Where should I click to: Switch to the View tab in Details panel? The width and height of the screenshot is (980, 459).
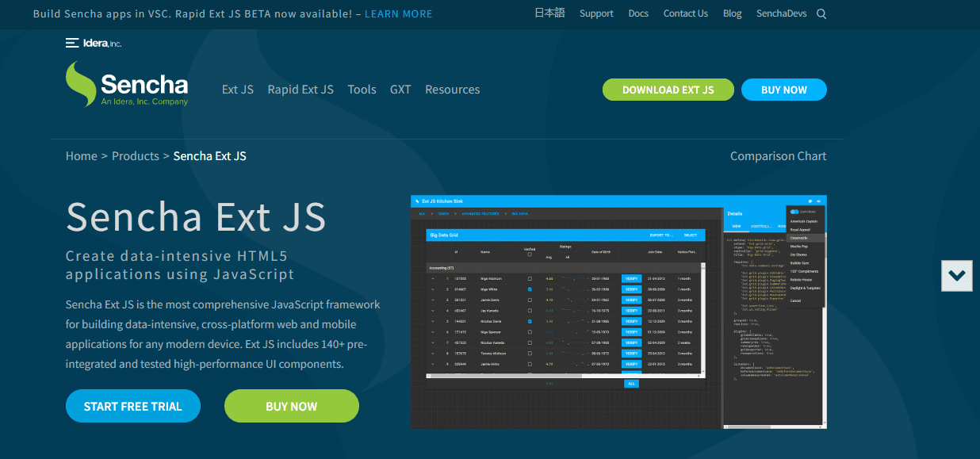coord(736,226)
